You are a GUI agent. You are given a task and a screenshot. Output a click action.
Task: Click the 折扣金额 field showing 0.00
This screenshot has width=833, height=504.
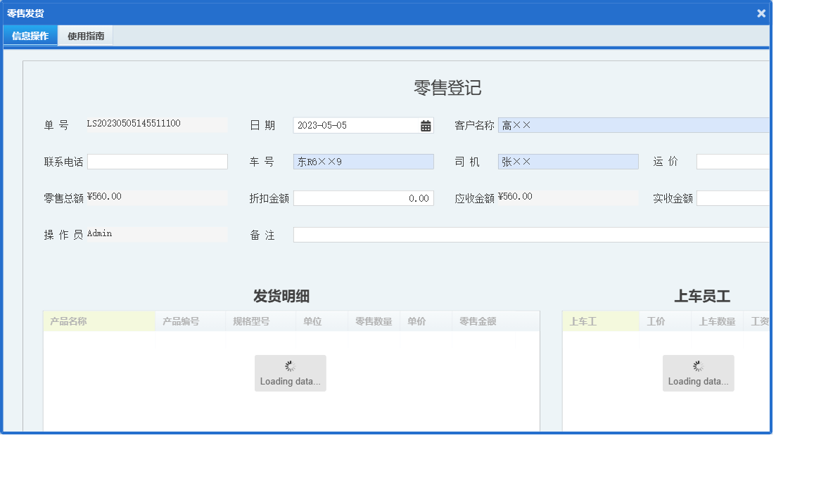pyautogui.click(x=364, y=198)
